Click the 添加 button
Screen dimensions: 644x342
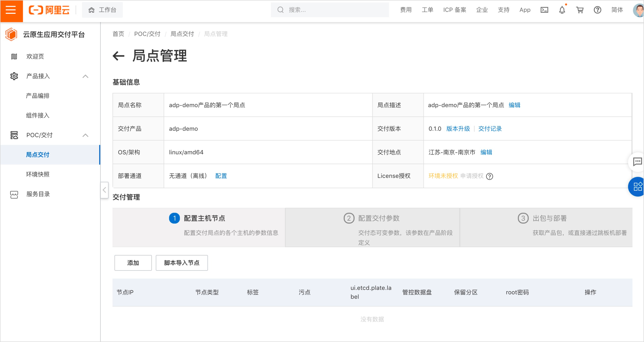[133, 263]
